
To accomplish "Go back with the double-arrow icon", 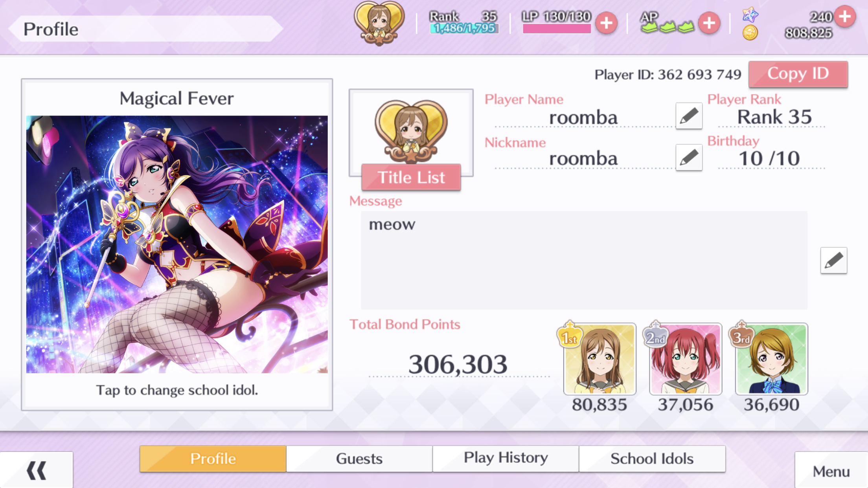I will coord(37,470).
